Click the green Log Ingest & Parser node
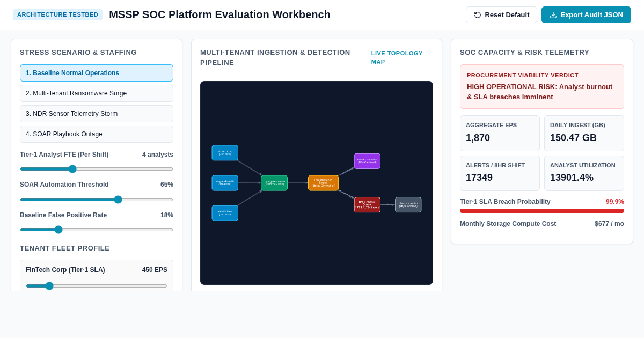644x338 pixels. [x=274, y=183]
